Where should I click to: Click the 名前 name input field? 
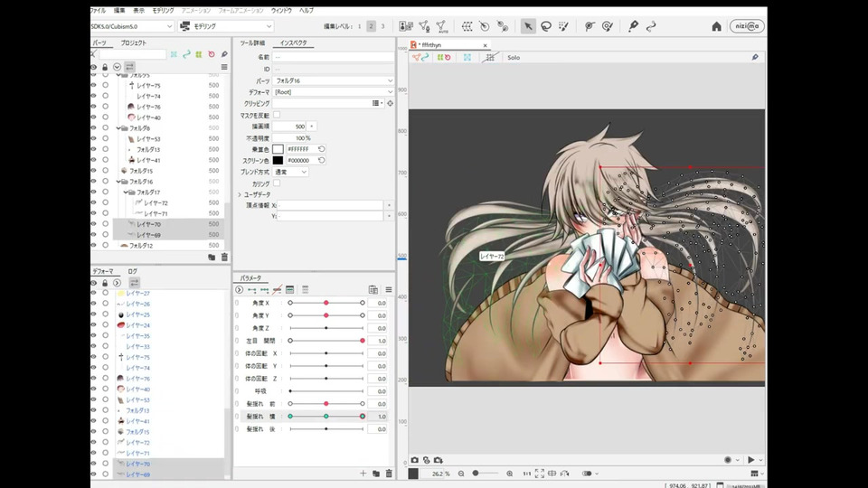coord(334,57)
